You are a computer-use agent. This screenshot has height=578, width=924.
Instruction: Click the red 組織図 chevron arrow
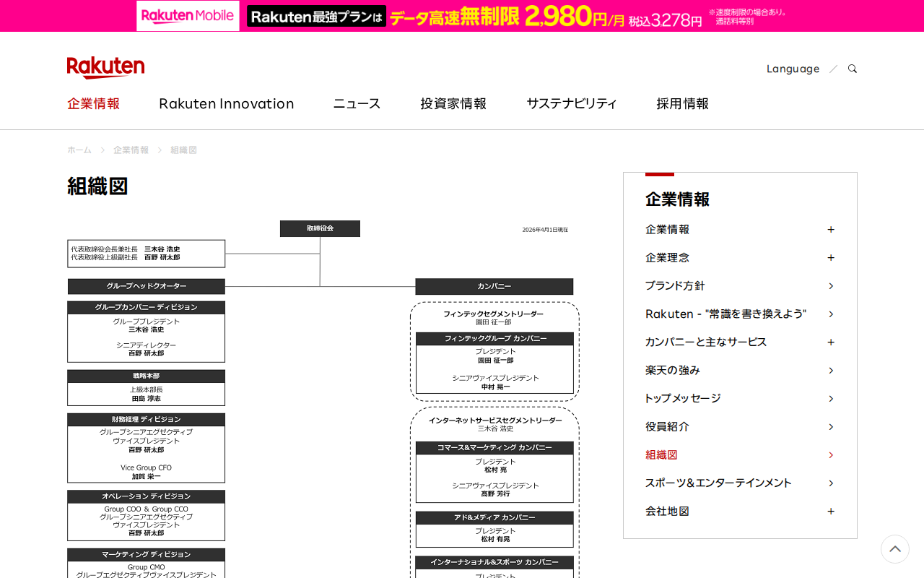pos(831,455)
